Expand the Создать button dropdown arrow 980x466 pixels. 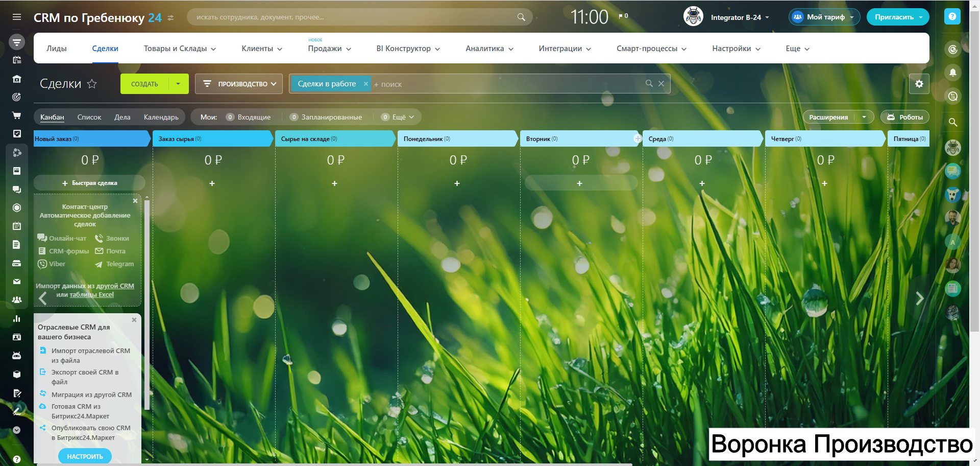(x=178, y=84)
